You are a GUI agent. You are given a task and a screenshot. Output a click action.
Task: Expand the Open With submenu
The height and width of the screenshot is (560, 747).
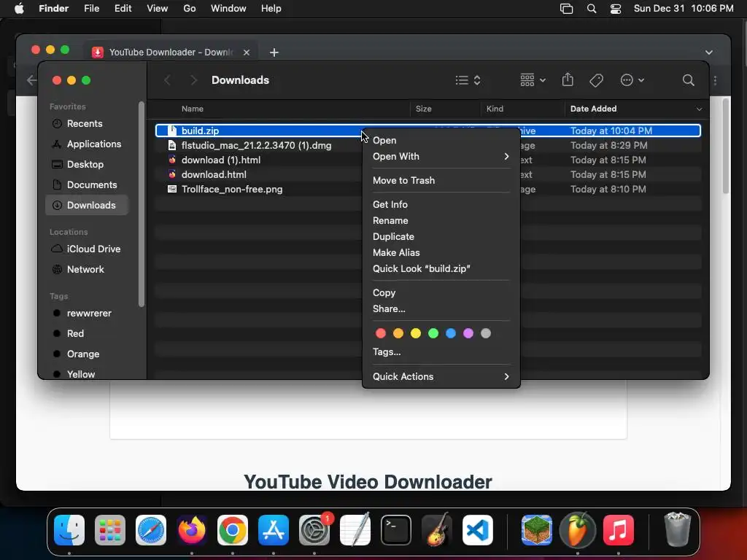click(441, 156)
